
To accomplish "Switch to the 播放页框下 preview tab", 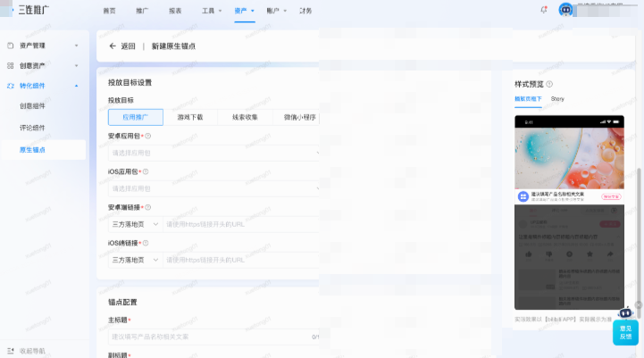I will pos(528,99).
